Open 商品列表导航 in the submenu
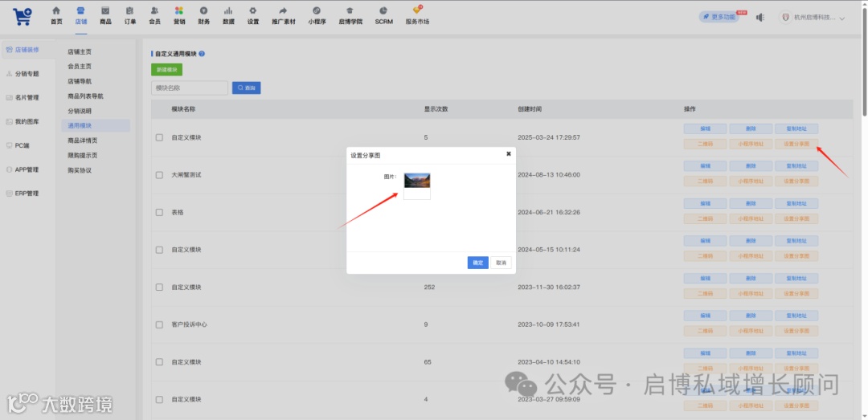 coord(85,96)
